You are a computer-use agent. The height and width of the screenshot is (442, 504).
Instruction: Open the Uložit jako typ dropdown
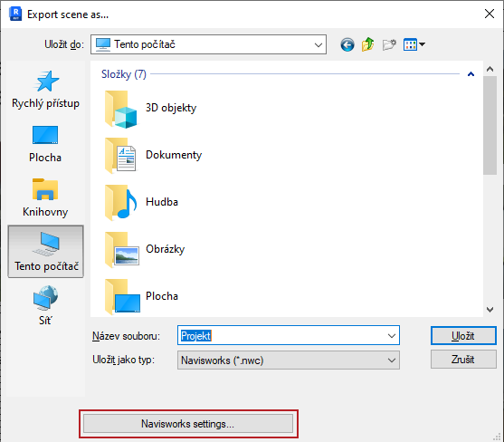[x=289, y=360]
